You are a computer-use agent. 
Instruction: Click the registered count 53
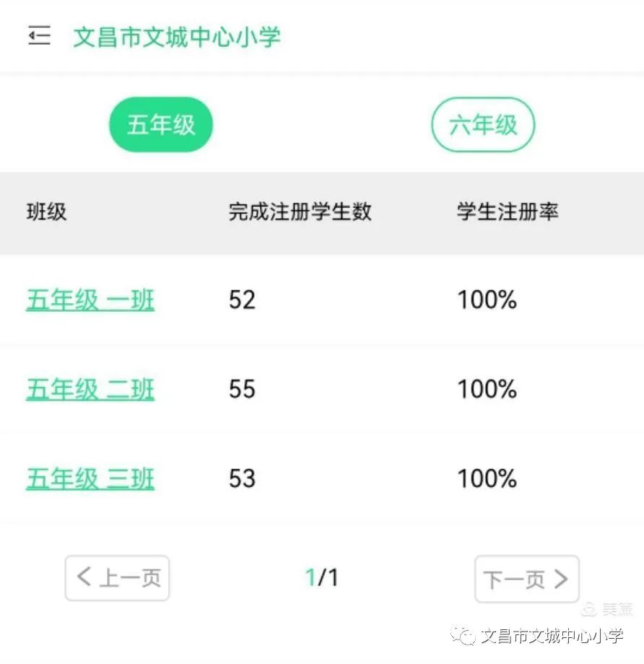coord(242,479)
